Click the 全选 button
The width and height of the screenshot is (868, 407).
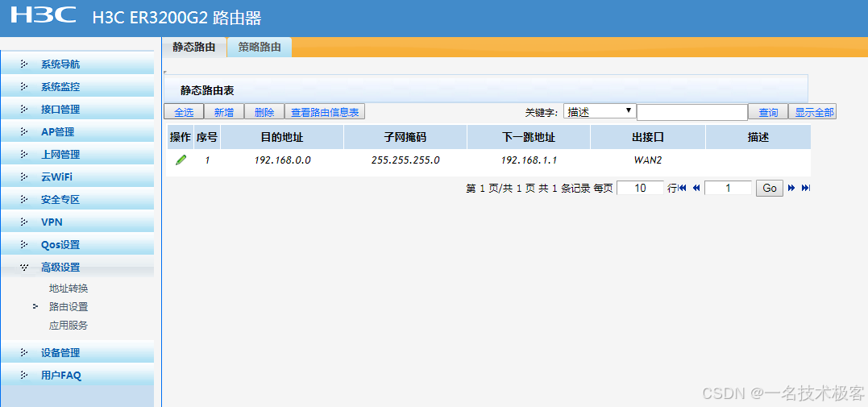pos(184,112)
